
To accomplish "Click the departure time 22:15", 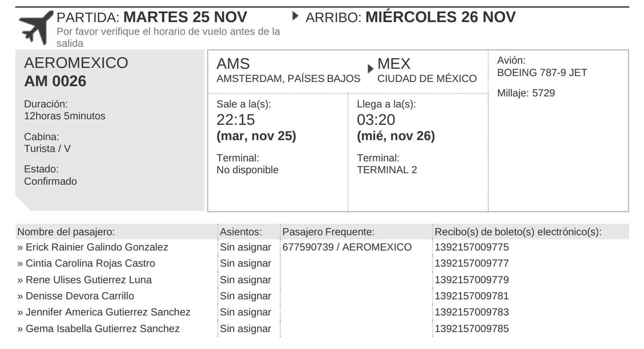I will [236, 120].
